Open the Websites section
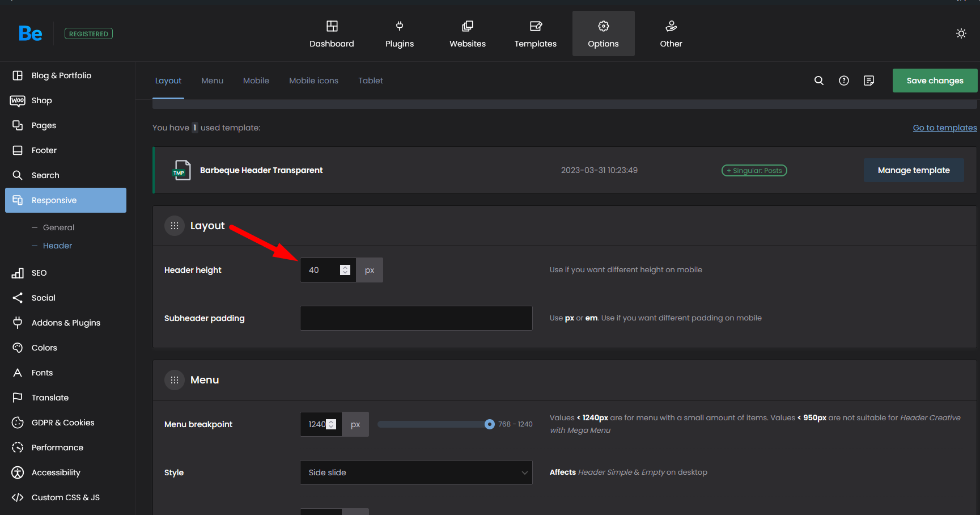The image size is (980, 515). 468,33
